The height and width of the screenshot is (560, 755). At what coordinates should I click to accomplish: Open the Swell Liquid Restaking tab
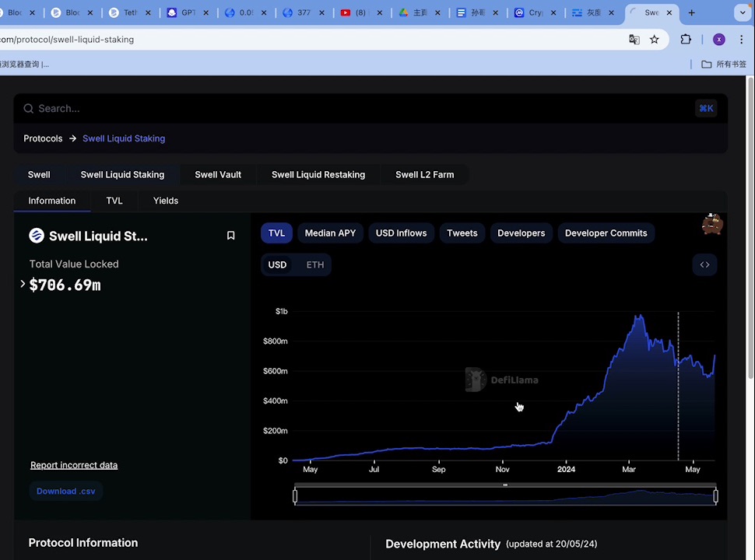tap(318, 175)
